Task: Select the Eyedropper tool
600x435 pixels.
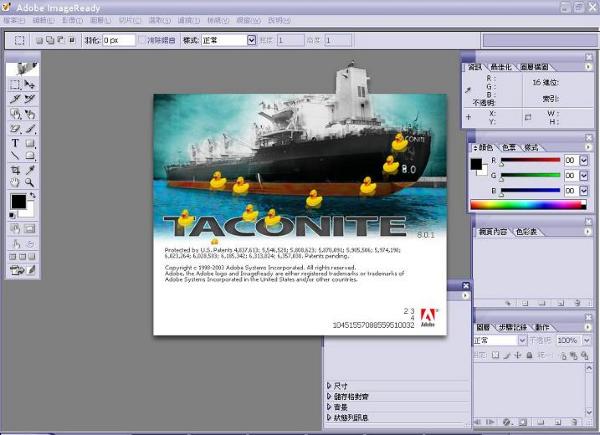Action: tap(30, 169)
